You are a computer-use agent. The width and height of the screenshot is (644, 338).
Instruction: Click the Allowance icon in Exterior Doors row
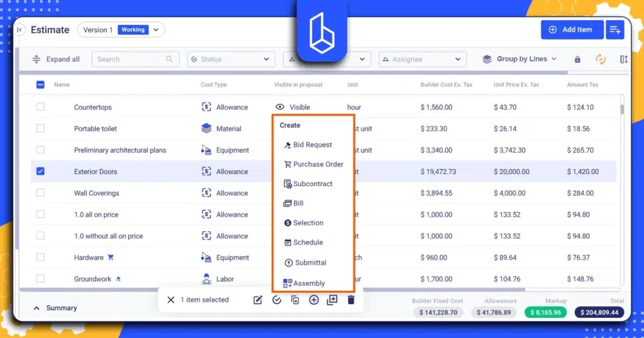[206, 172]
